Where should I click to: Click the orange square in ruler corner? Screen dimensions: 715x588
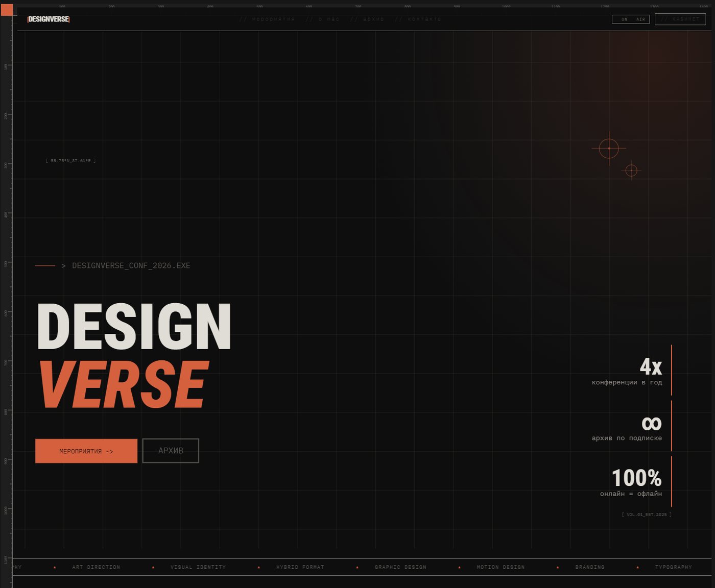click(x=7, y=10)
